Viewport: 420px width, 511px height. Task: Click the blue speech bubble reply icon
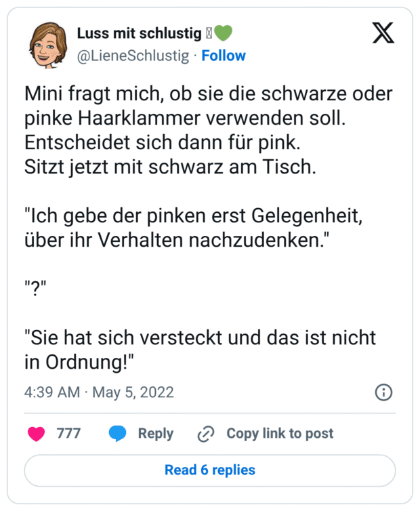coord(118,434)
